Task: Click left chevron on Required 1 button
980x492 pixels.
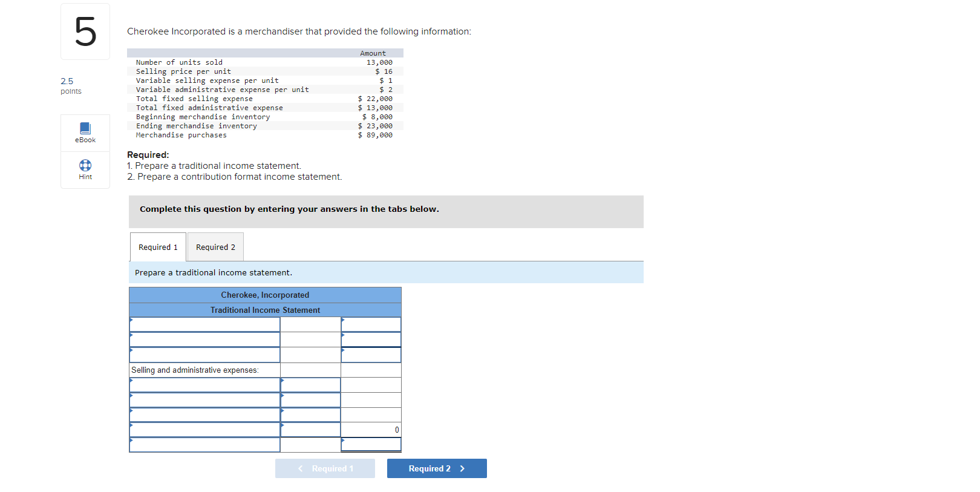Action: point(301,468)
